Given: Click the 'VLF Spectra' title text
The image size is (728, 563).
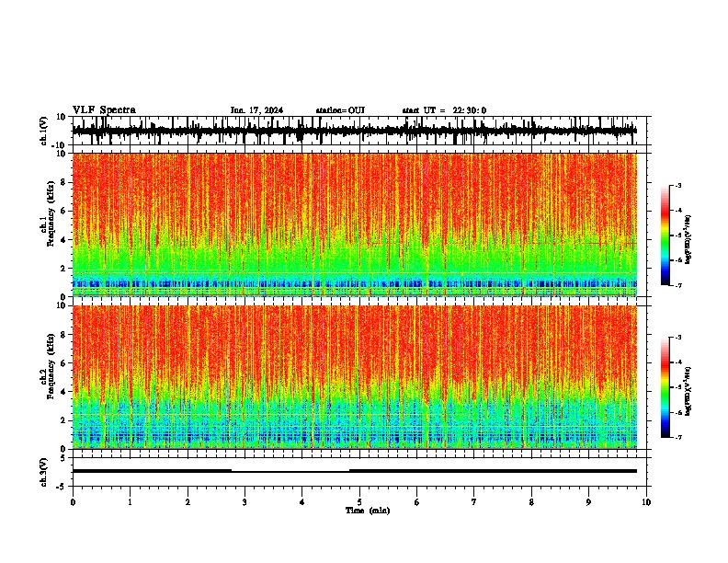Looking at the screenshot, I should point(104,109).
